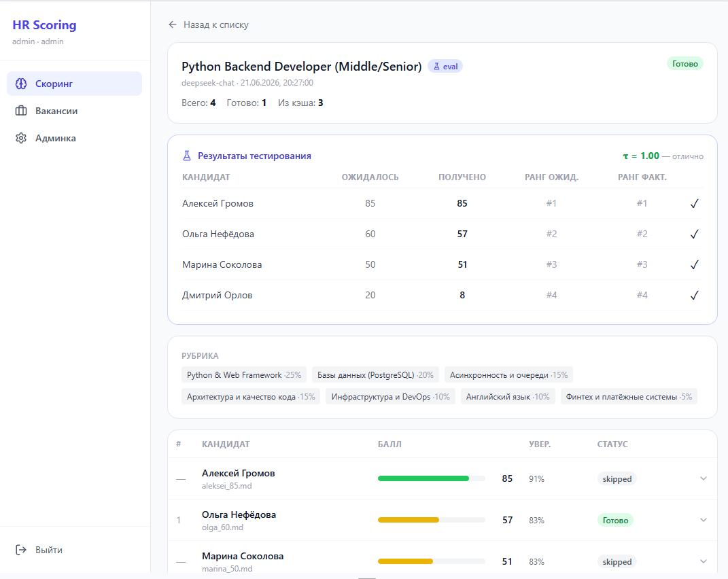Click ПОЛУЧЕНО column header
The height and width of the screenshot is (579, 728).
click(462, 177)
